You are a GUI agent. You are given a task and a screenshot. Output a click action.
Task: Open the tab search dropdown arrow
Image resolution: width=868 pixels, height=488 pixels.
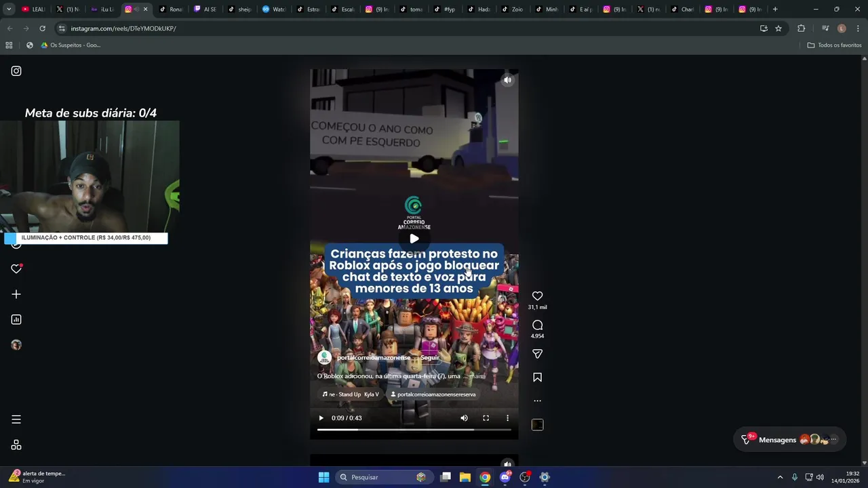[9, 9]
